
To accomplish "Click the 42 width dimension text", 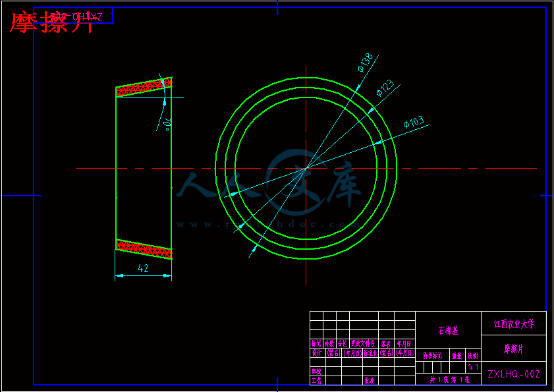I will (142, 268).
